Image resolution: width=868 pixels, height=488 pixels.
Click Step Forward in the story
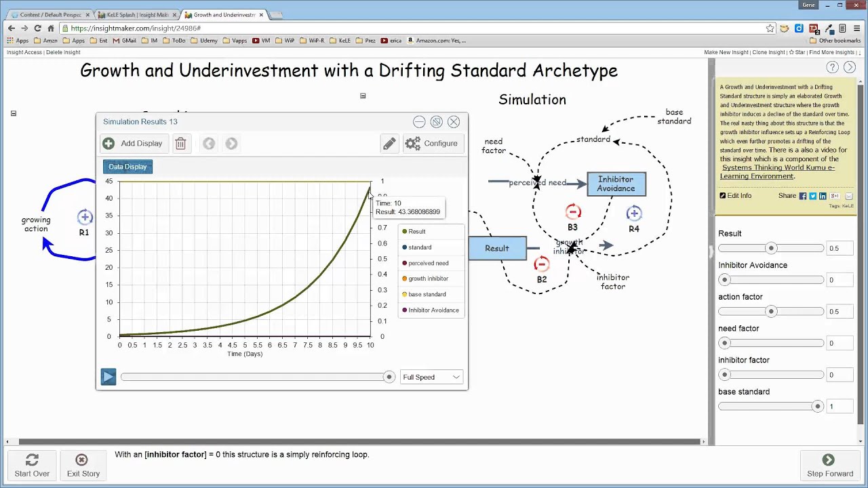click(830, 466)
